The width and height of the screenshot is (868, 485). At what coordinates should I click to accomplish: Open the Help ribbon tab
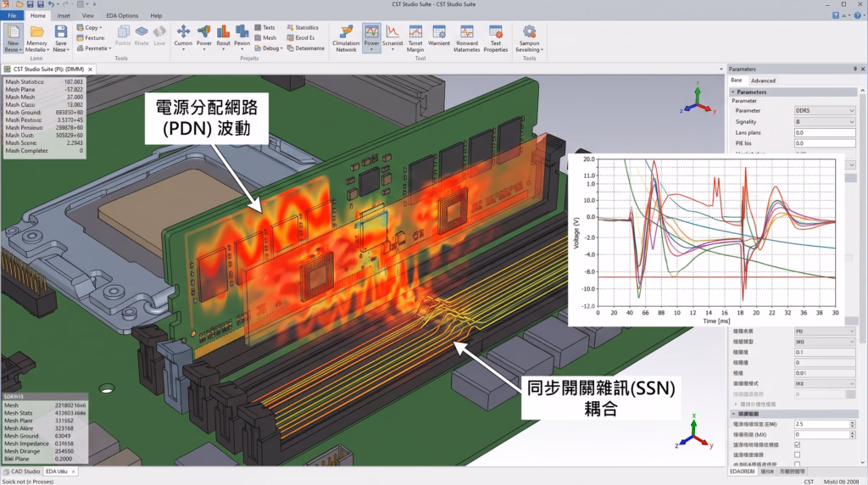point(156,15)
